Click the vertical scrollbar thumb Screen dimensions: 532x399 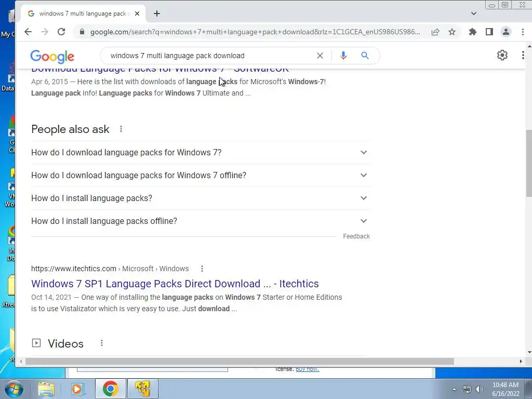click(x=529, y=163)
